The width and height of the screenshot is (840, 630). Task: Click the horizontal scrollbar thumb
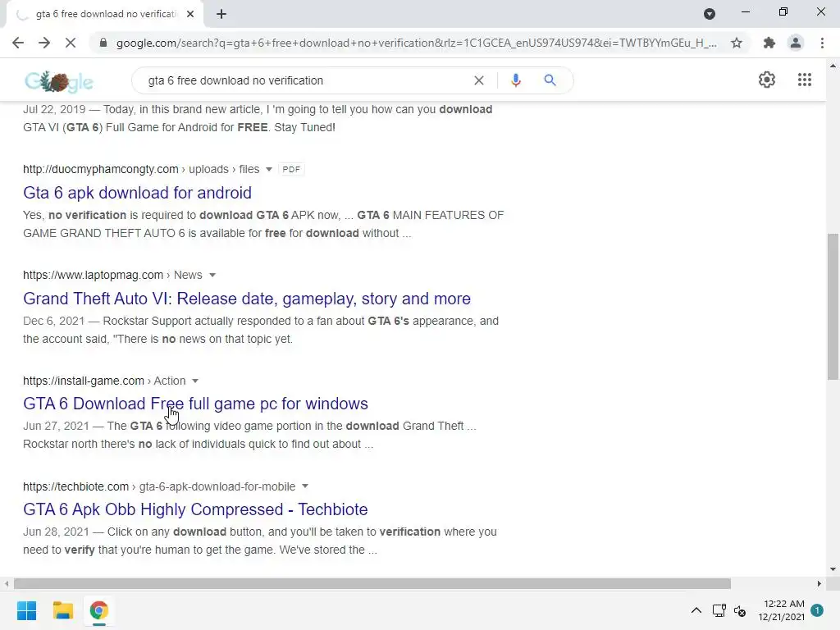[372, 583]
